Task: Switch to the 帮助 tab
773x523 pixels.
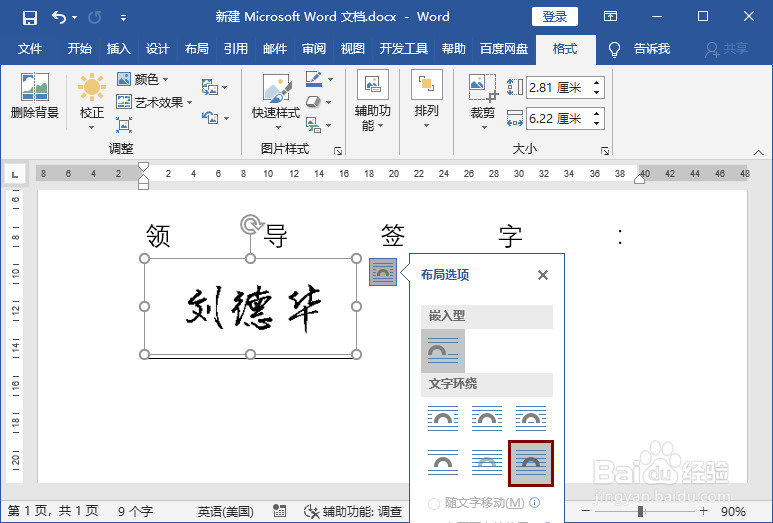Action: click(x=454, y=49)
